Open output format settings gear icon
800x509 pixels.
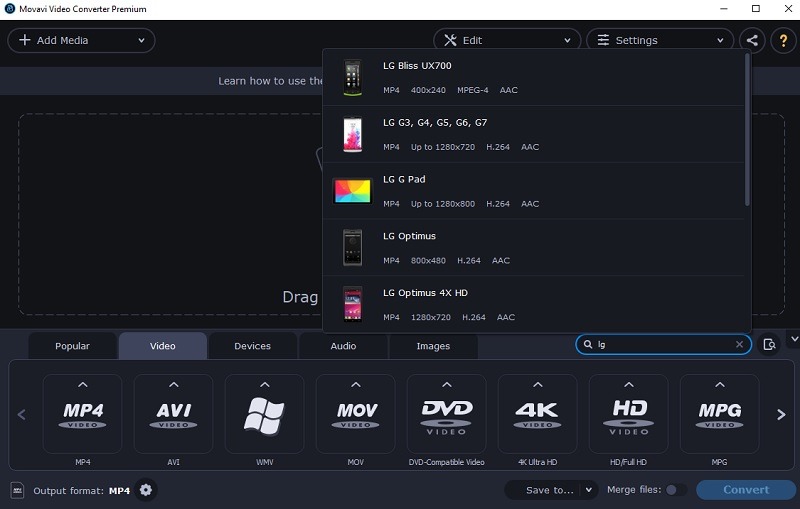(x=146, y=490)
